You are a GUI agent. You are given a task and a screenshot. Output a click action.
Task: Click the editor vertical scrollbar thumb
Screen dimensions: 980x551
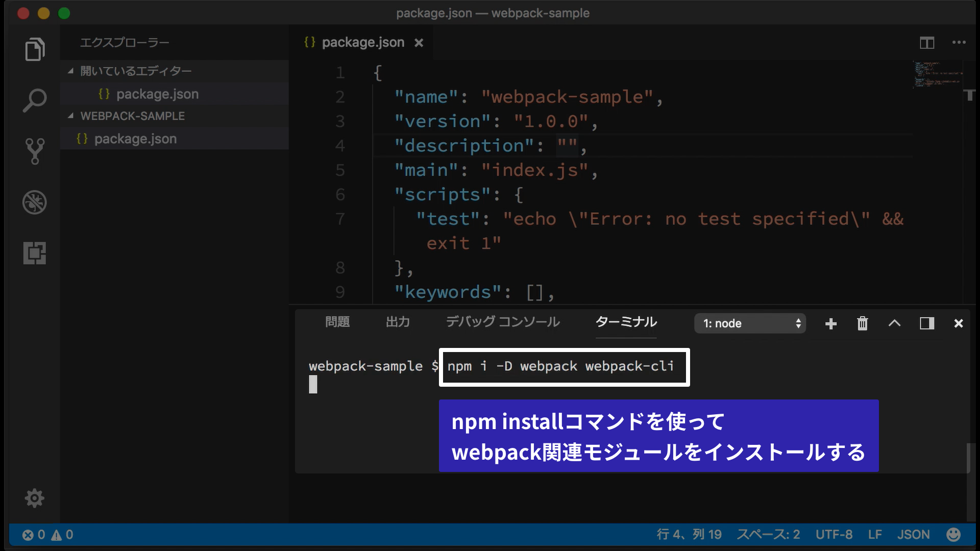pos(970,95)
